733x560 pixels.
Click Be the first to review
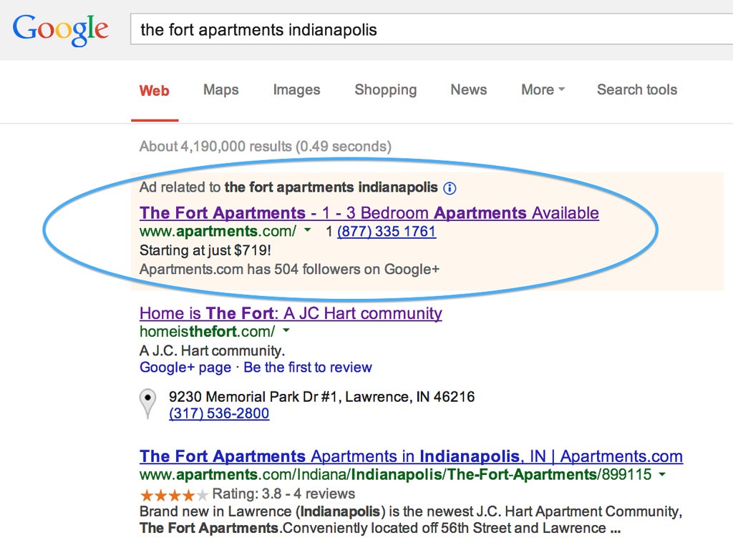308,368
